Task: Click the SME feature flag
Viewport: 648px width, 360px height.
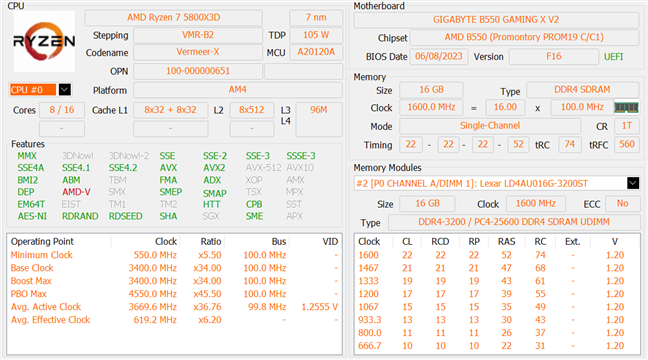Action: [x=254, y=216]
